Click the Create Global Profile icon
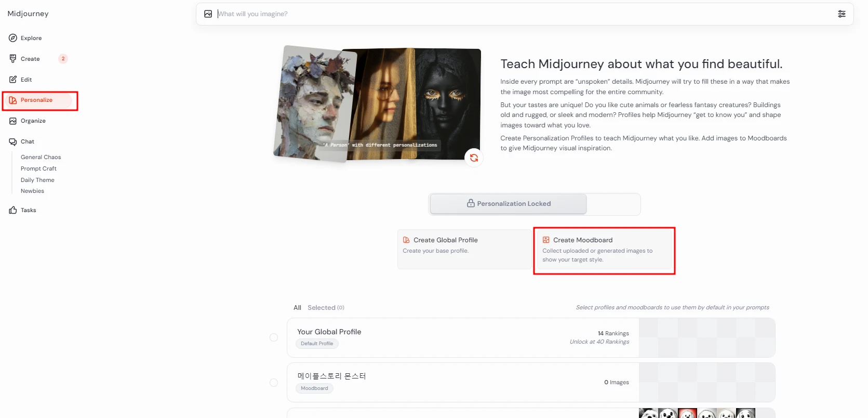The height and width of the screenshot is (418, 868). click(x=406, y=240)
